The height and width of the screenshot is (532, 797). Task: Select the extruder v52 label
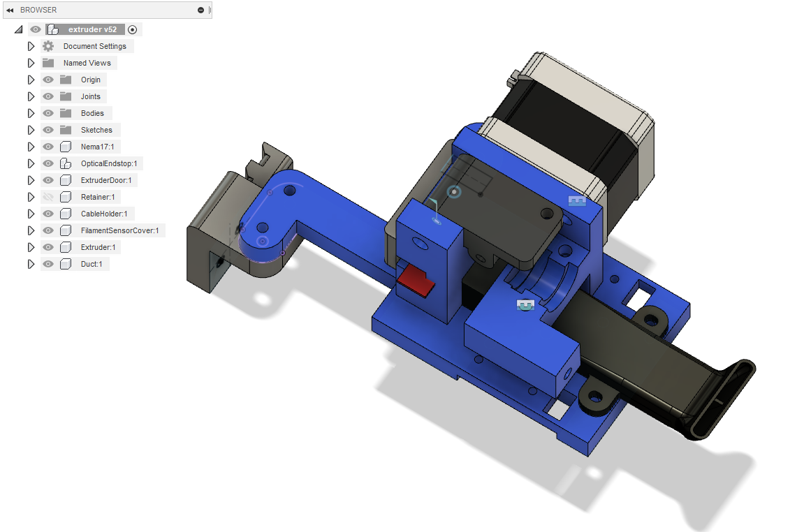coord(92,29)
